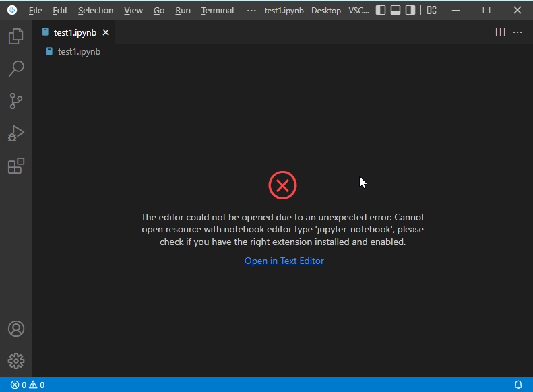Screen dimensions: 533x392
Task: Open the notifications bell
Action: (x=518, y=385)
